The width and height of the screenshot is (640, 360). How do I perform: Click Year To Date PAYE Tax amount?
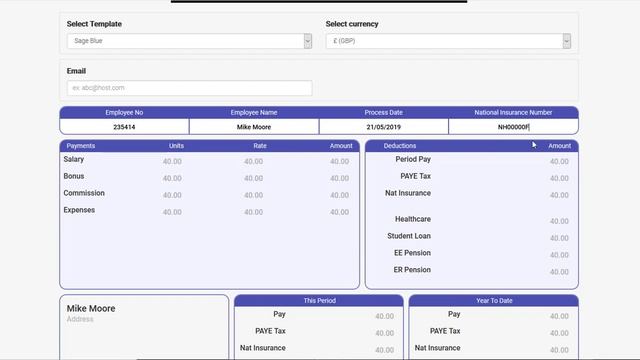559,333
